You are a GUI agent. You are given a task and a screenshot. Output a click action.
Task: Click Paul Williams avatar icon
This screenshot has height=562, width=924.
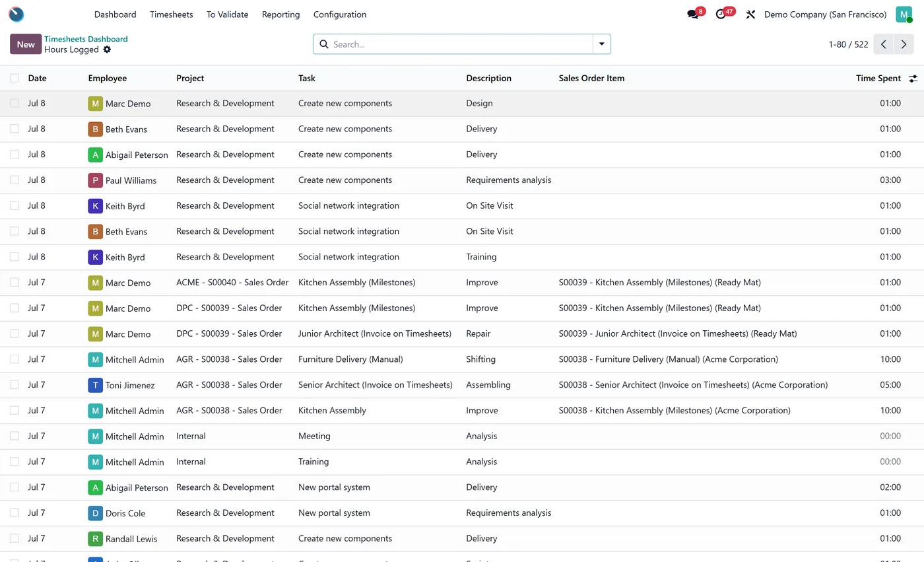point(95,180)
